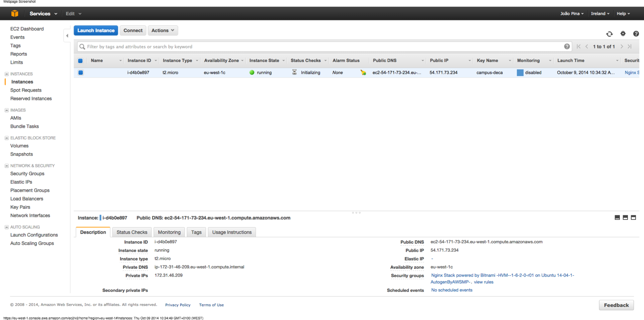
Task: Open the Privacy Policy link
Action: point(178,305)
